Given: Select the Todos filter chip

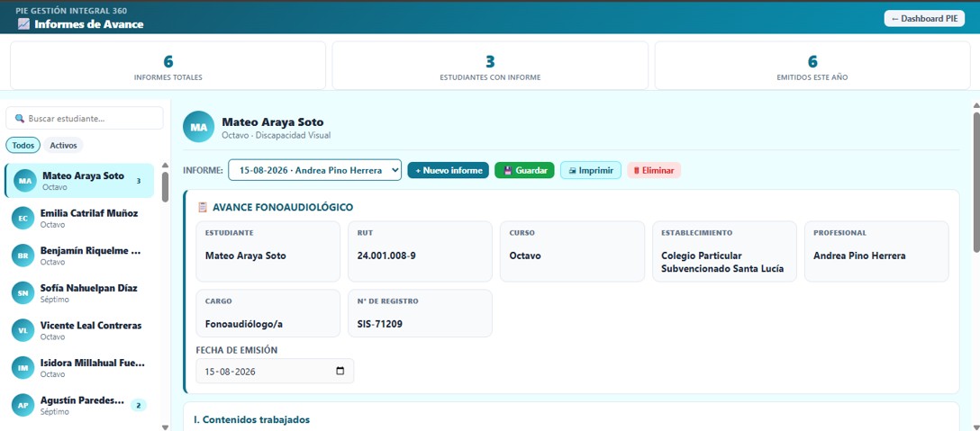Looking at the screenshot, I should pos(23,145).
